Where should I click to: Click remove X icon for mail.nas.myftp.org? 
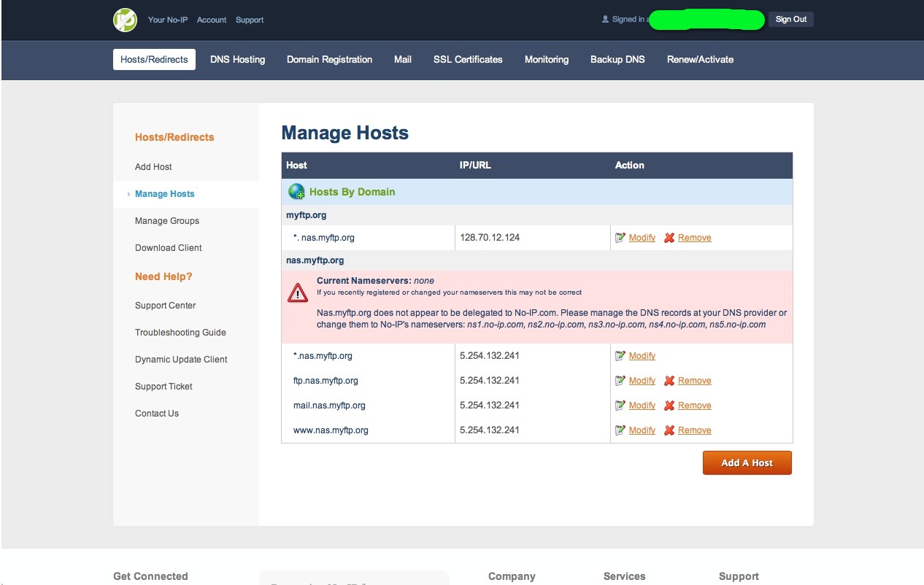click(669, 406)
